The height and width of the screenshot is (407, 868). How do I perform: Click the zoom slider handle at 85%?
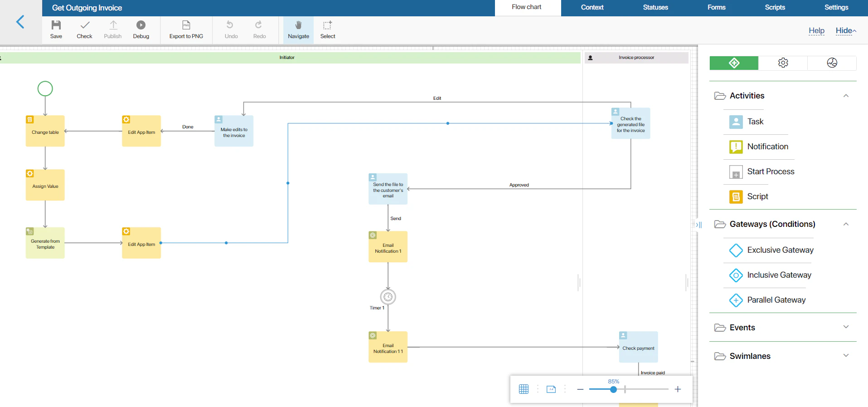(x=613, y=389)
